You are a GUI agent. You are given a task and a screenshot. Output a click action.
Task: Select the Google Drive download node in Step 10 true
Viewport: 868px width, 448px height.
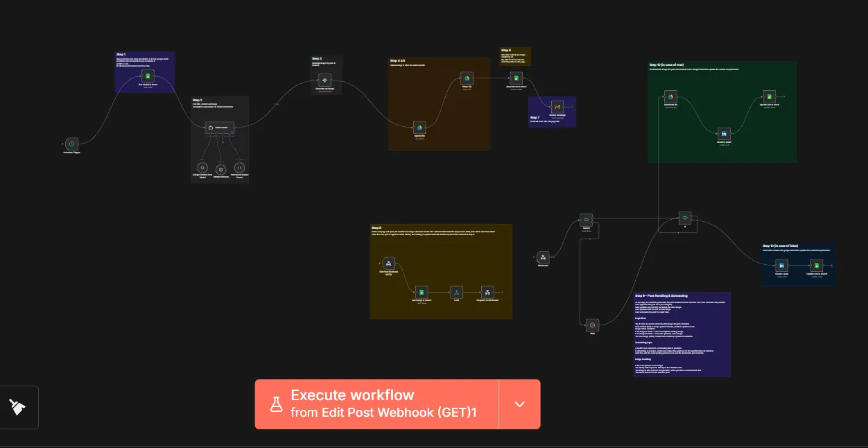click(x=670, y=97)
